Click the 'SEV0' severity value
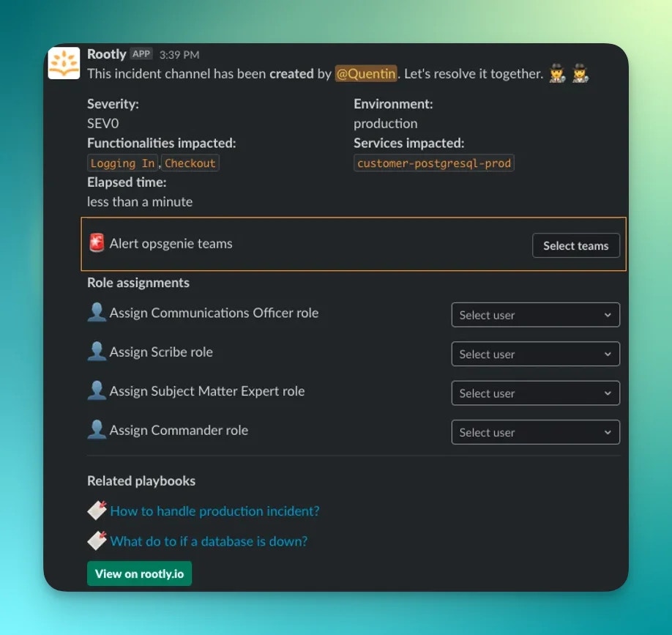 [x=103, y=124]
